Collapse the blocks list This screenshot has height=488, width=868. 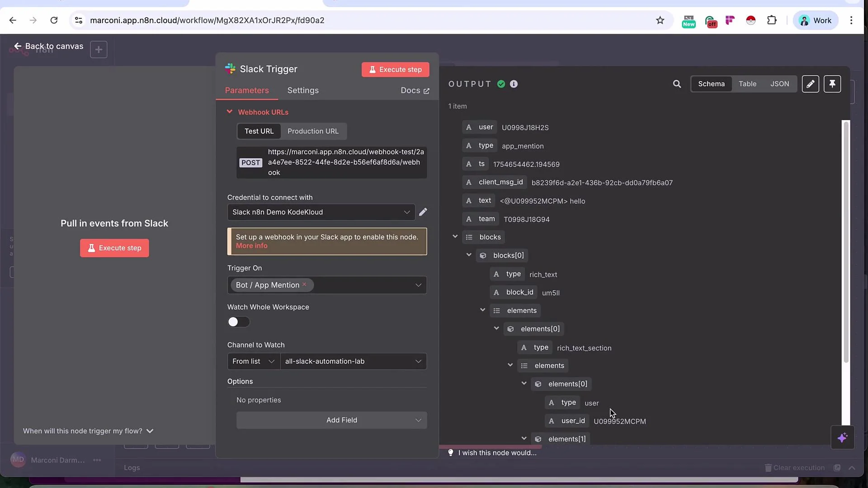point(455,237)
